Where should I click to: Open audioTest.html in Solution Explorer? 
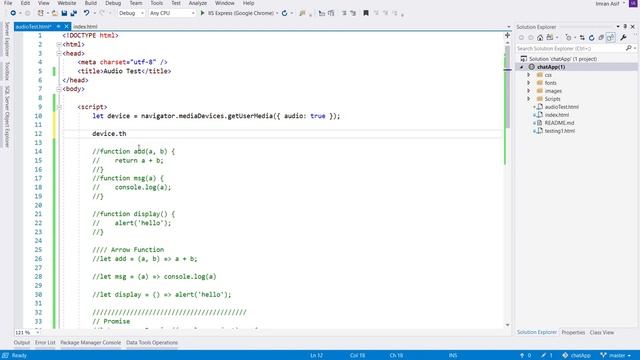click(561, 107)
